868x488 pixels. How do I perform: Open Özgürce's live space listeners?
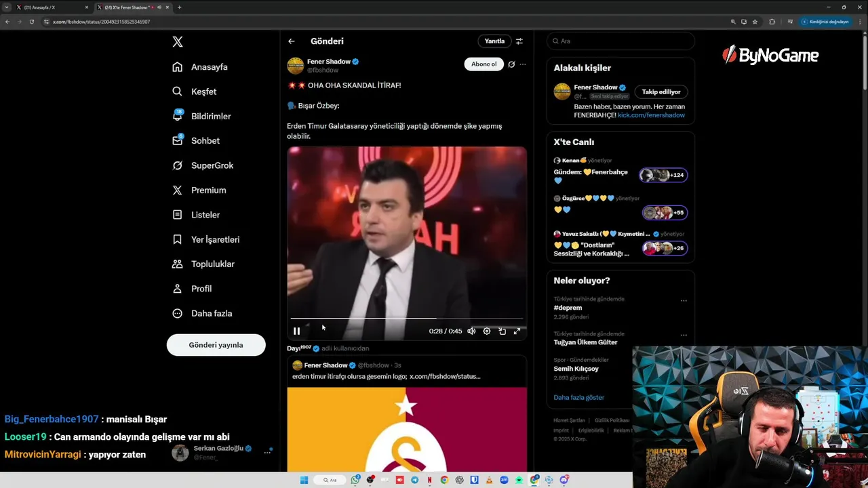pos(665,213)
